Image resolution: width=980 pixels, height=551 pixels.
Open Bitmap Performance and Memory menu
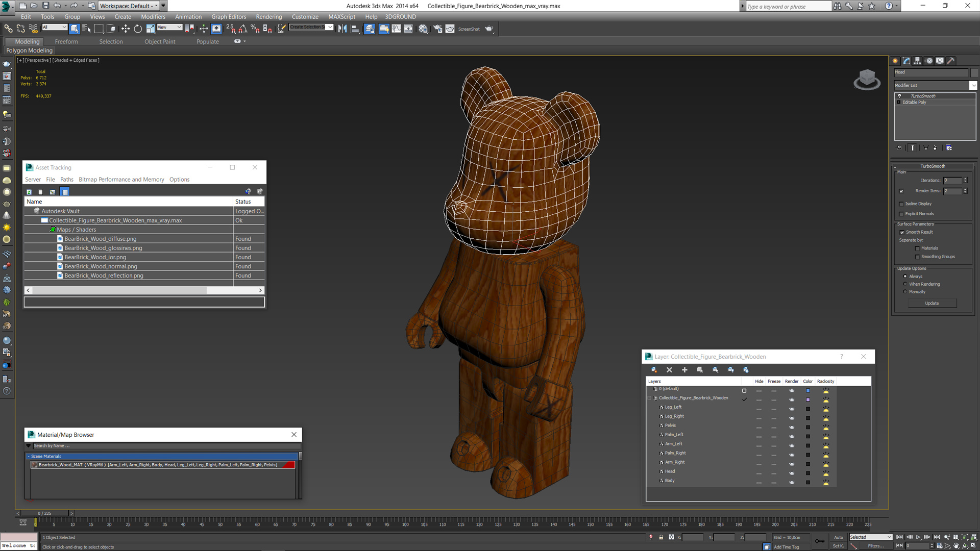click(x=121, y=179)
